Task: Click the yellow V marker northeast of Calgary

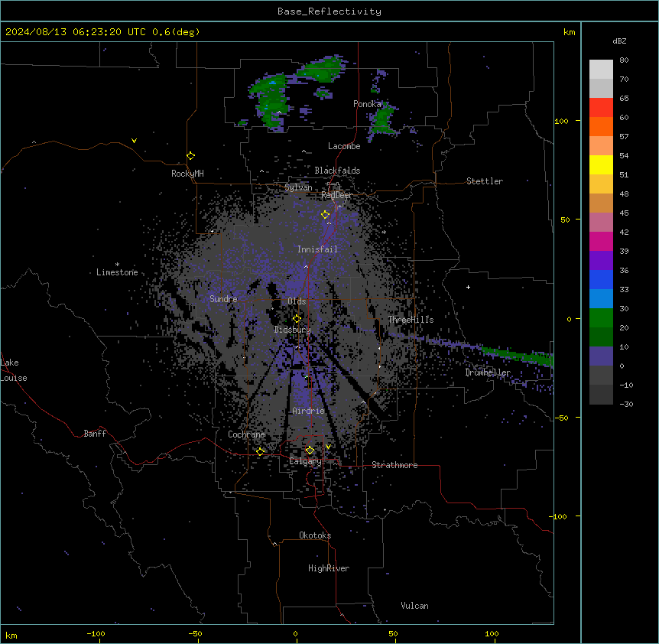Action: pyautogui.click(x=328, y=447)
